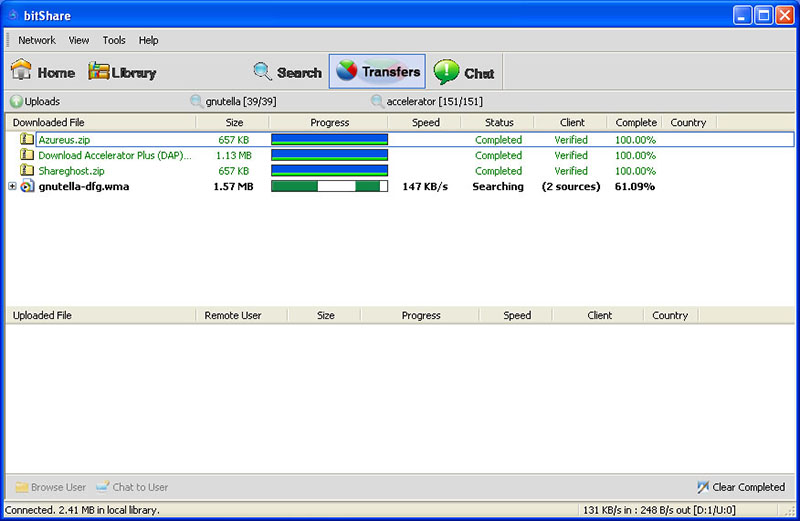
Task: Sort downloads by Progress column header
Action: point(329,122)
